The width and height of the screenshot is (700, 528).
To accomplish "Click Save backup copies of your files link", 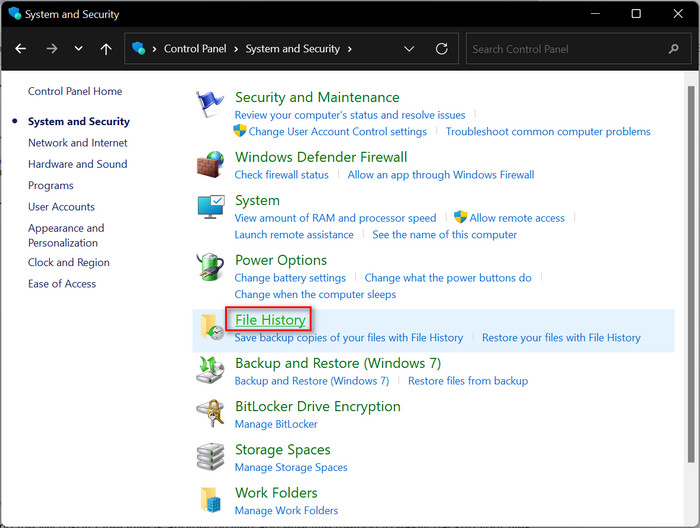I will (349, 338).
